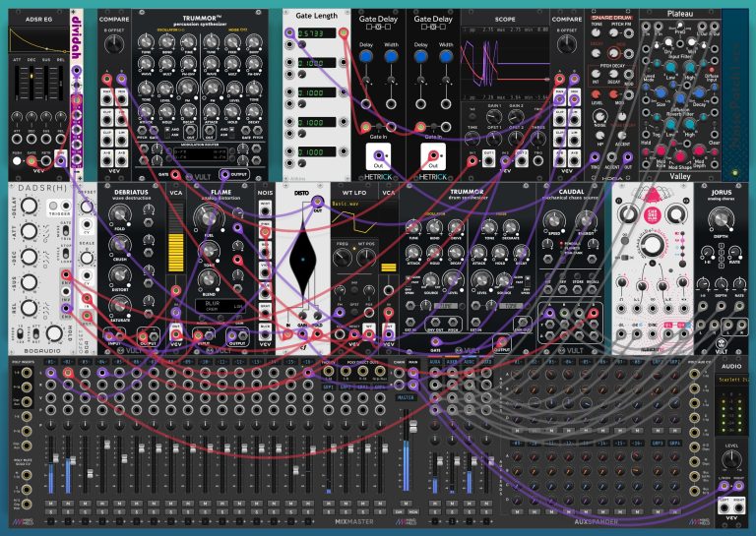
Task: Click the GAIN 1 knob on SCOPE
Action: pyautogui.click(x=494, y=116)
